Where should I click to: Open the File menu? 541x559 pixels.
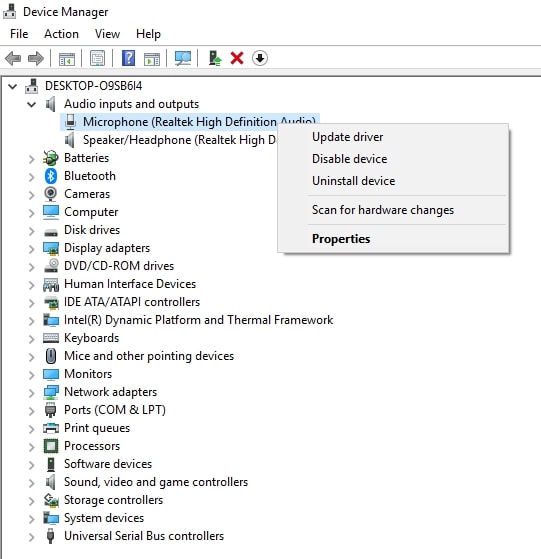click(19, 34)
